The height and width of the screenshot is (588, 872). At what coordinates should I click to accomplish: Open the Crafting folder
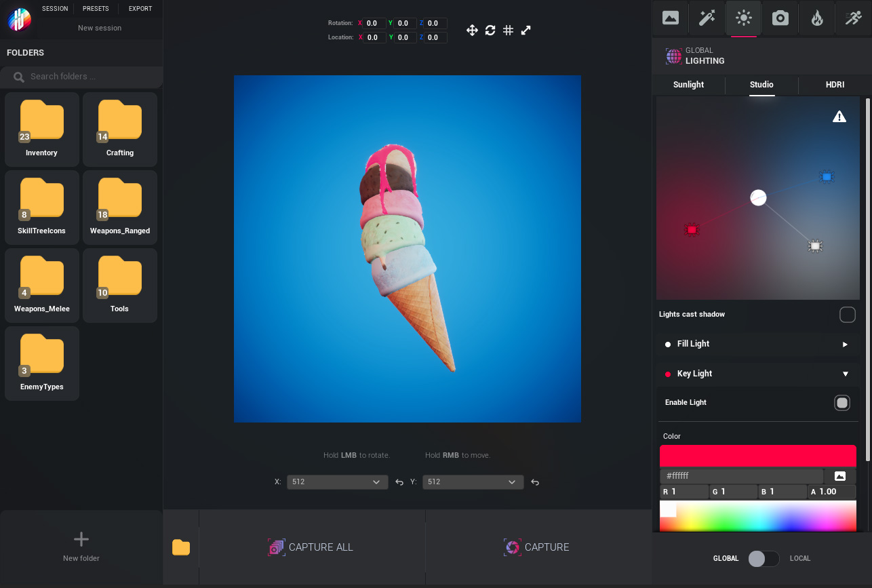tap(120, 130)
